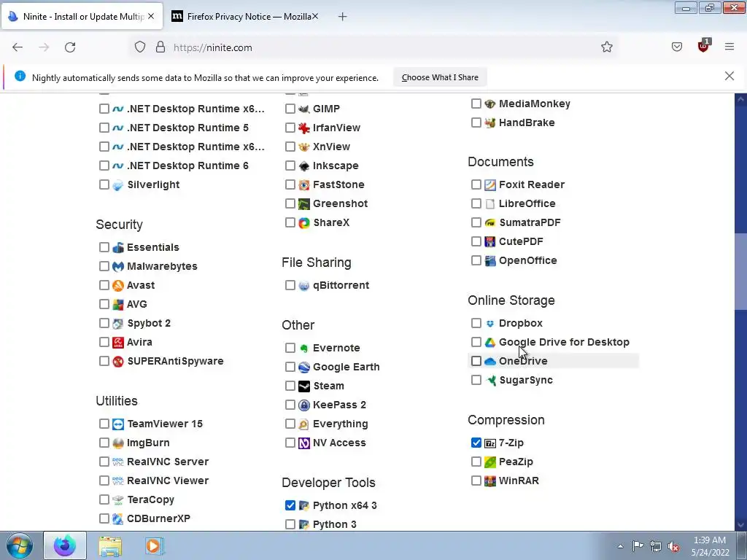Screen dimensions: 747x560
Task: Click the ShareX colorful icon
Action: tap(304, 223)
